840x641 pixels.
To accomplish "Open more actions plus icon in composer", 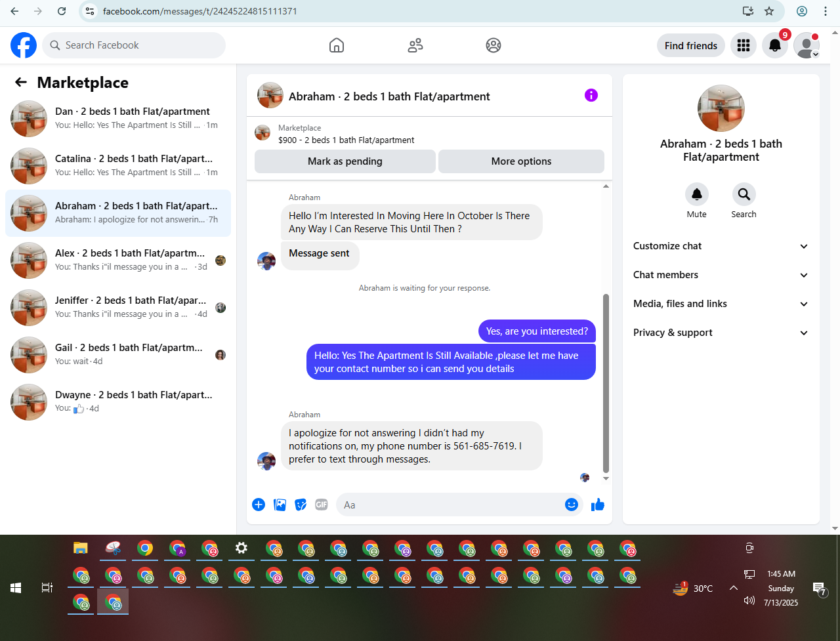I will coord(259,505).
